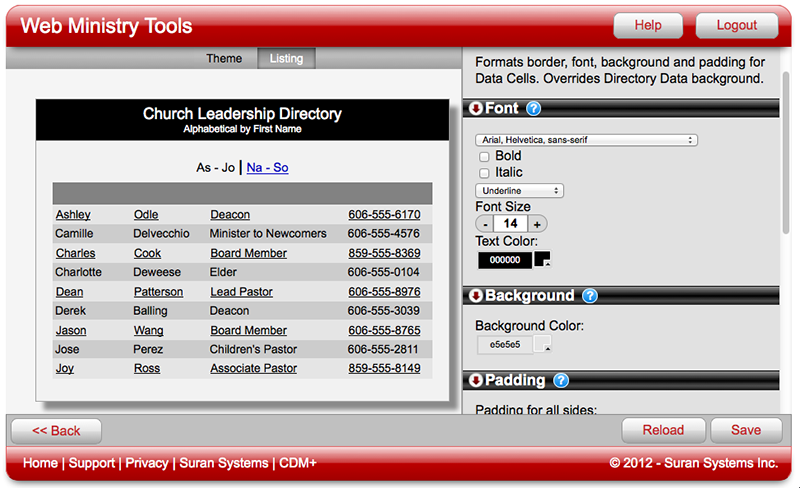Click the font size input field
This screenshot has height=488, width=800.
tap(510, 224)
